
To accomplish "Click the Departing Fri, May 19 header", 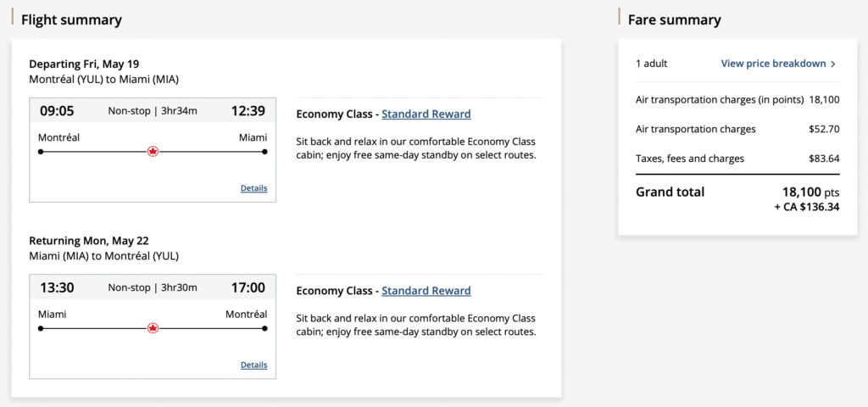I will coord(84,64).
